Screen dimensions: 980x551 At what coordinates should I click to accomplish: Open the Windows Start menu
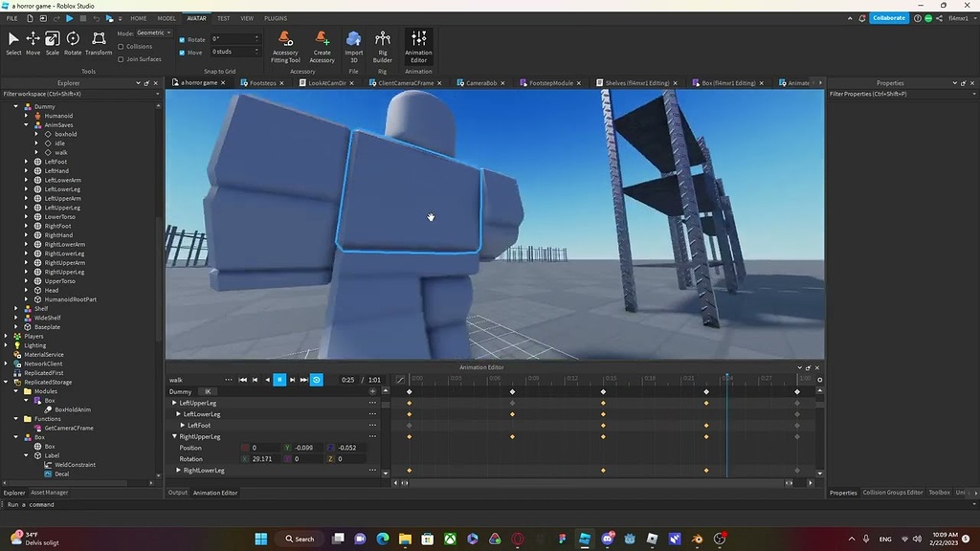pos(259,539)
